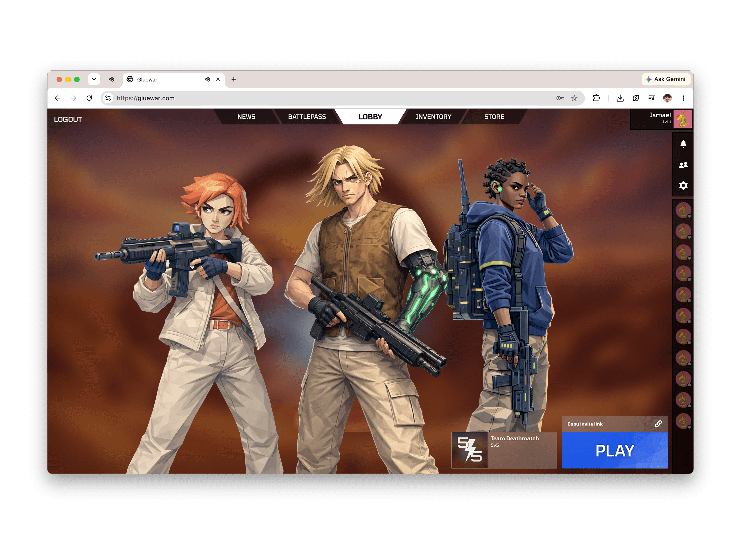
Task: Open the Team Deathmatch mode selector
Action: click(x=504, y=450)
